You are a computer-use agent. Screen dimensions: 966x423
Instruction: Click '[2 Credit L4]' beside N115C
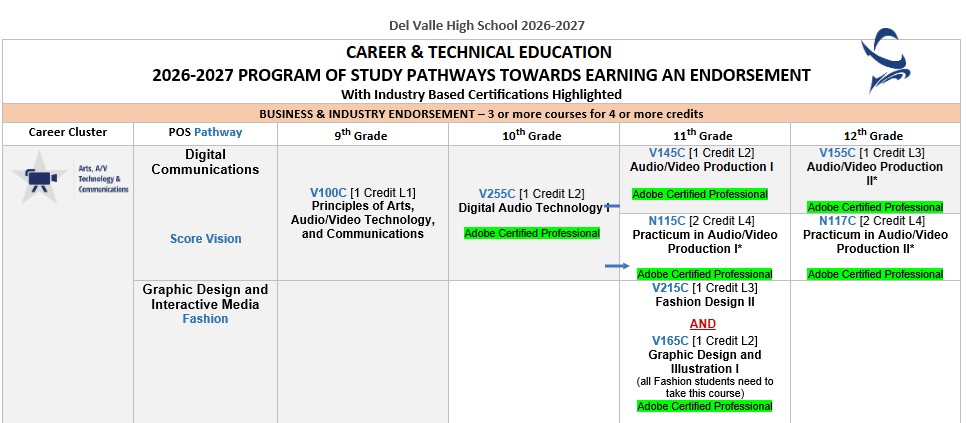[721, 220]
